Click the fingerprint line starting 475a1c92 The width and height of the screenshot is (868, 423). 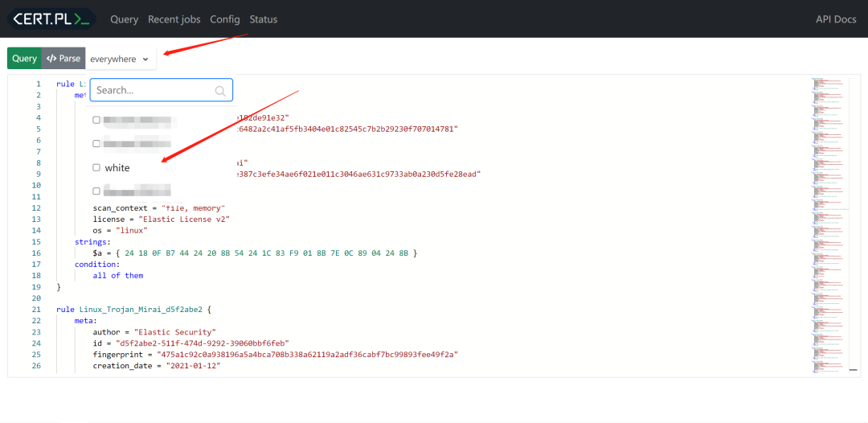276,355
